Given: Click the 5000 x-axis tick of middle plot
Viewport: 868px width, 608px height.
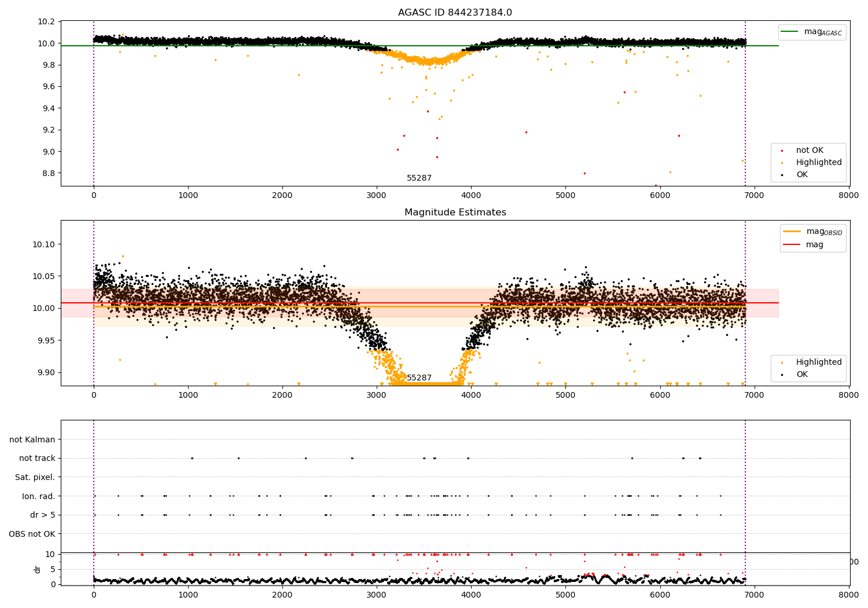Looking at the screenshot, I should coord(565,395).
